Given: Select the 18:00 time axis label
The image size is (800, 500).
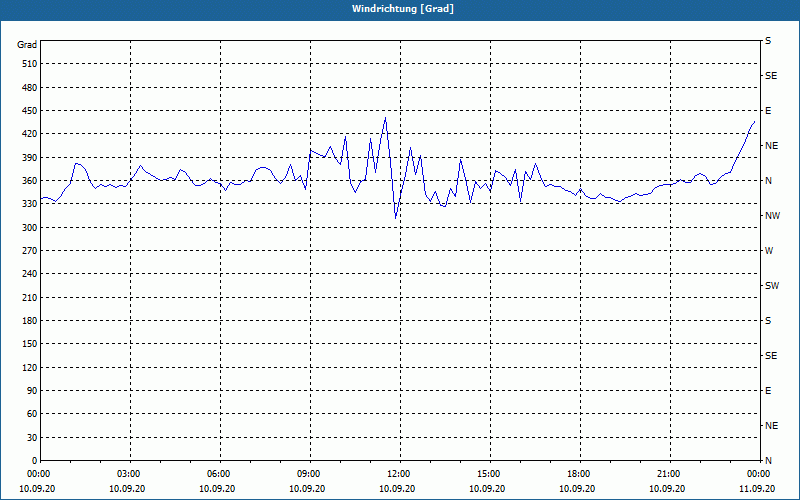Looking at the screenshot, I should [x=580, y=474].
